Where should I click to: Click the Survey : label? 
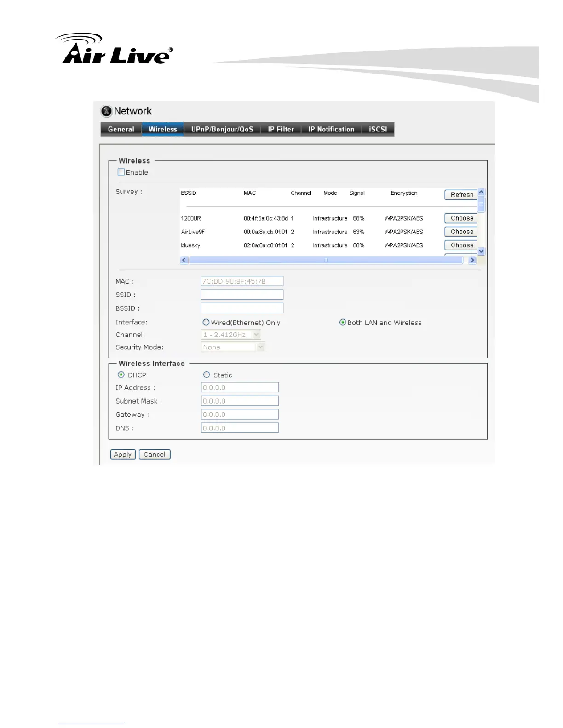click(129, 192)
